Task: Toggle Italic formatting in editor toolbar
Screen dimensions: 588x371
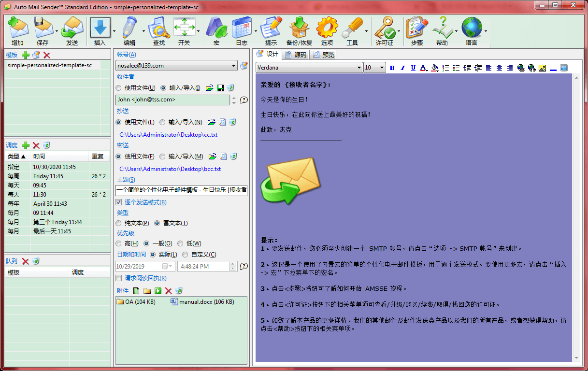Action: click(x=402, y=68)
